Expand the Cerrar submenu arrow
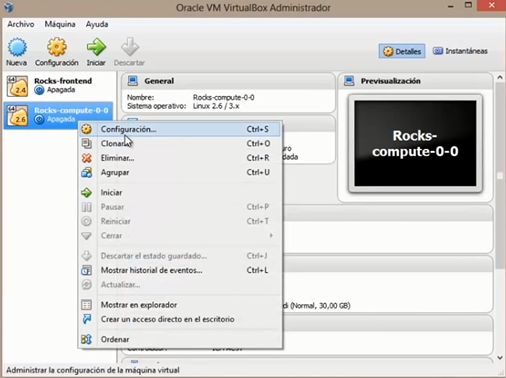 (271, 236)
